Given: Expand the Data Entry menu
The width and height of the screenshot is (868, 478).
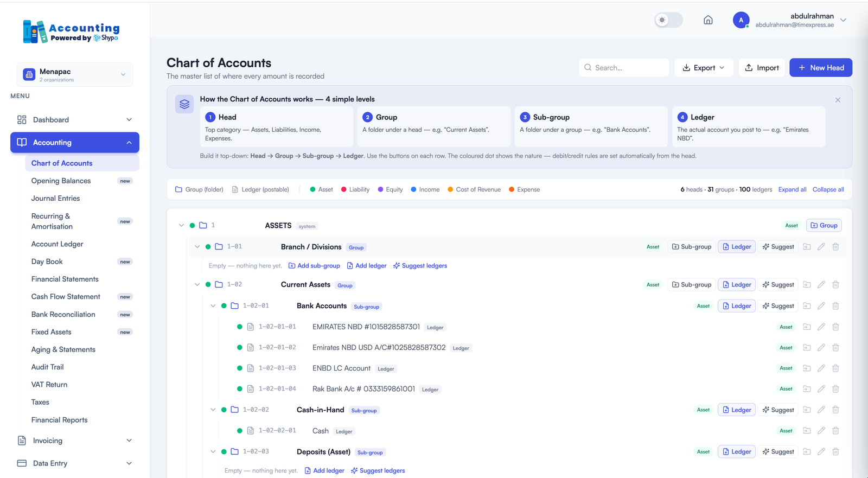Looking at the screenshot, I should (x=75, y=463).
